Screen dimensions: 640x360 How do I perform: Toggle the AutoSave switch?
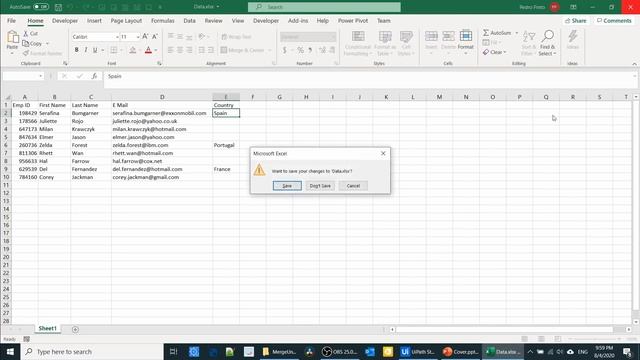click(41, 7)
